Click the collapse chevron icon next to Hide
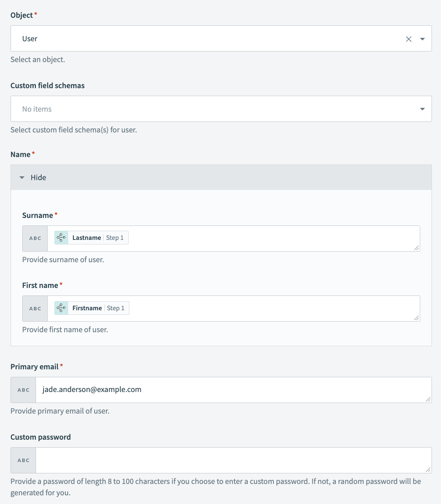 click(22, 177)
